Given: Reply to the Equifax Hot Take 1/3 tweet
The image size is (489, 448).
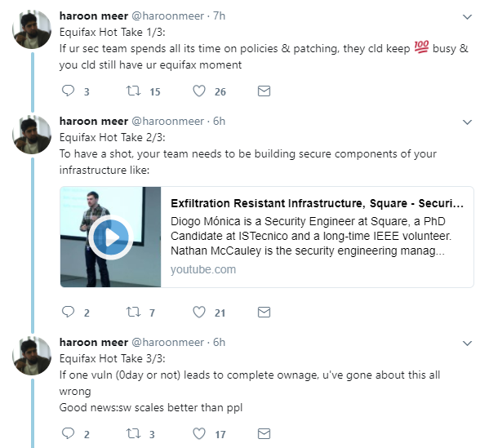Looking at the screenshot, I should (x=68, y=91).
